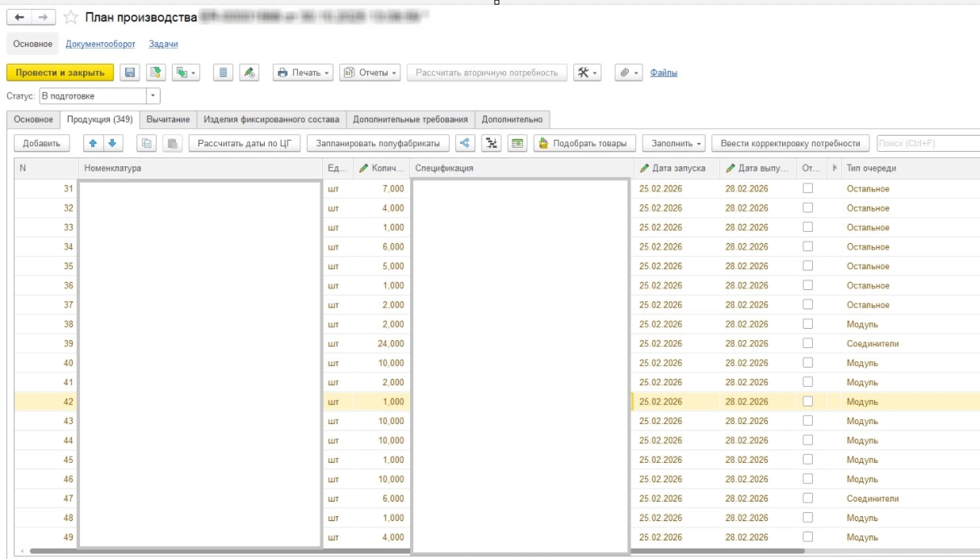Tick the checkbox in row 42

[x=806, y=401]
